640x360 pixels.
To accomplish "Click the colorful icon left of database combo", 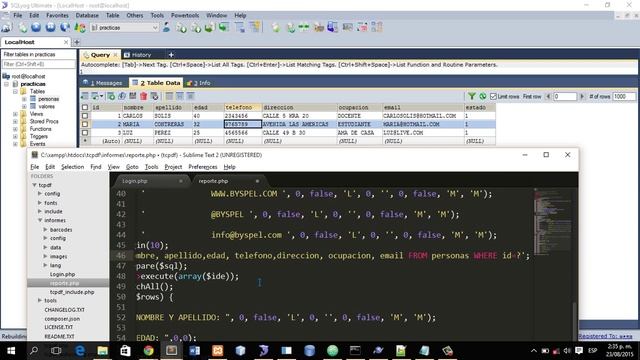I will coord(80,27).
